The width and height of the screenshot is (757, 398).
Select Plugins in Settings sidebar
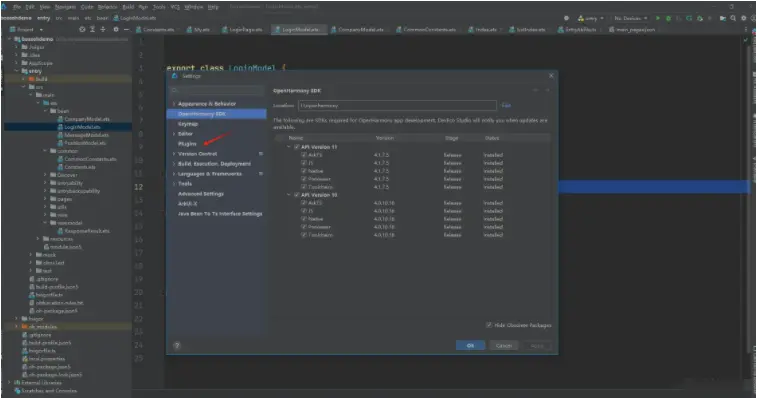[187, 144]
